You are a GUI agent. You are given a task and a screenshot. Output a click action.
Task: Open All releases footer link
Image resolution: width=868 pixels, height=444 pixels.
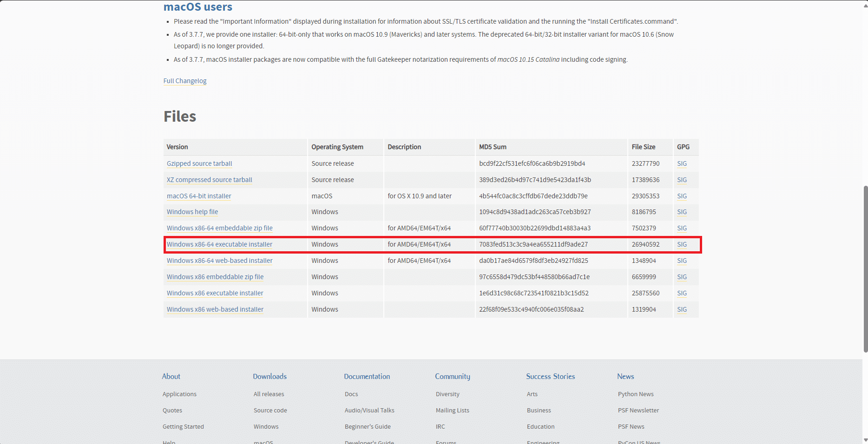click(269, 394)
